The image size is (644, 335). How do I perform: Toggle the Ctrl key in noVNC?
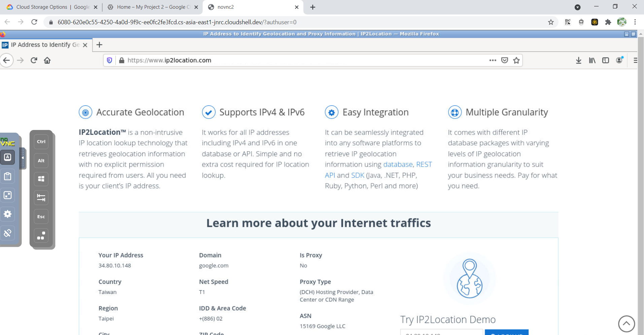(41, 142)
